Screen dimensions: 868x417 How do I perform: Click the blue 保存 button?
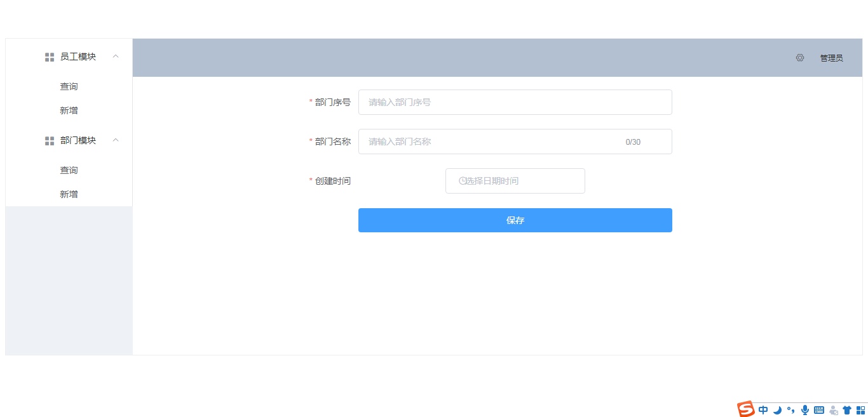[x=515, y=220]
